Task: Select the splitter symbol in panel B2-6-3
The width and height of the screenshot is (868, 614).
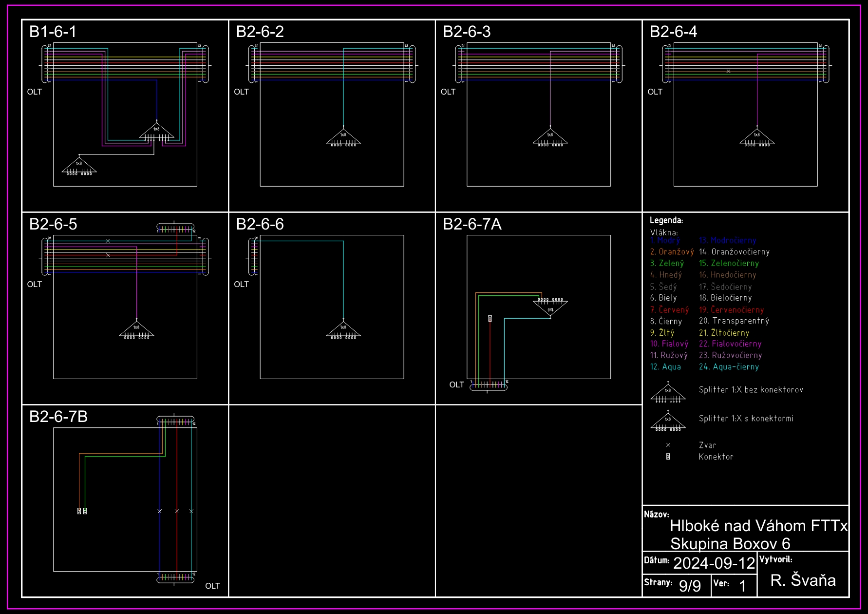Action: coord(550,137)
